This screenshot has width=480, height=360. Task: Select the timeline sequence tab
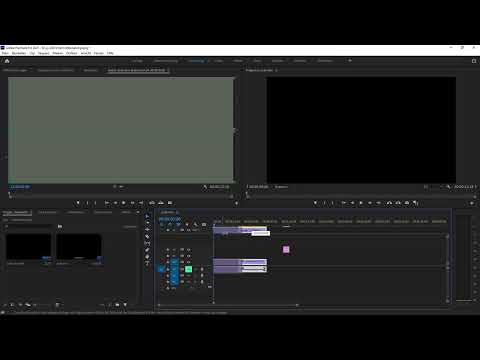[x=167, y=212]
